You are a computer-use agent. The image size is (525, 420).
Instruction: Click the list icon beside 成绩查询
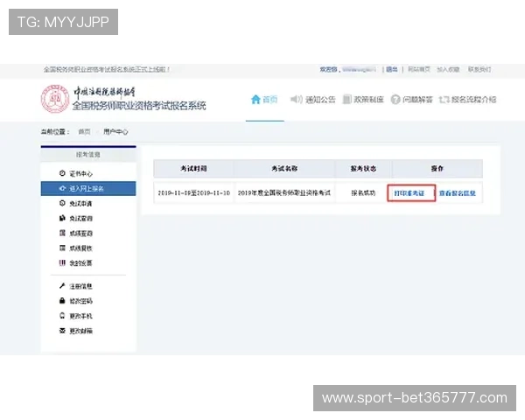(x=62, y=233)
